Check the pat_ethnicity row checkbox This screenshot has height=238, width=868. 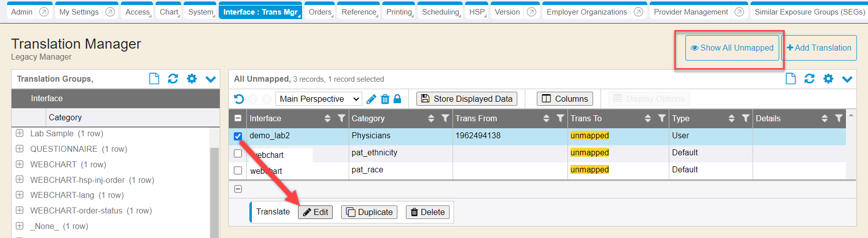point(238,153)
